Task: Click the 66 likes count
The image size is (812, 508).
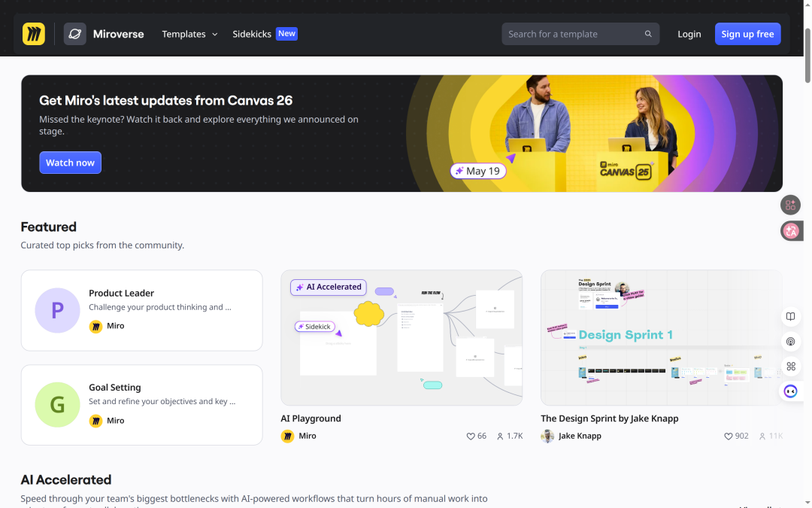Action: pos(482,437)
